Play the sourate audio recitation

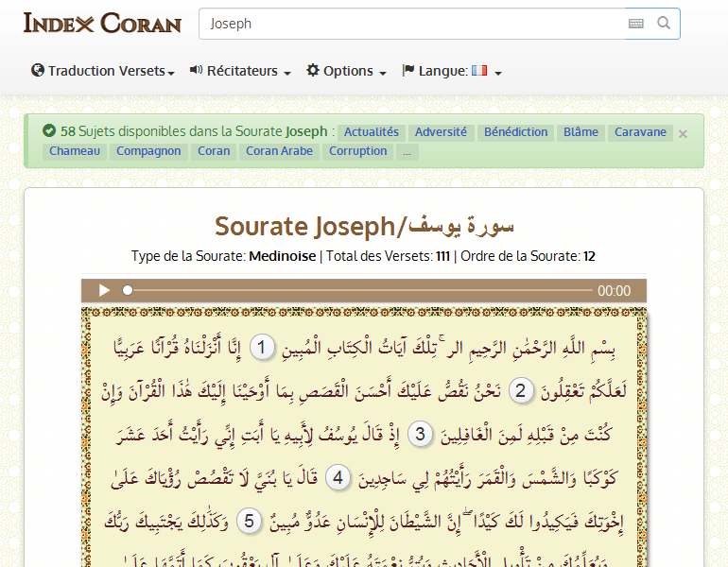tap(105, 291)
